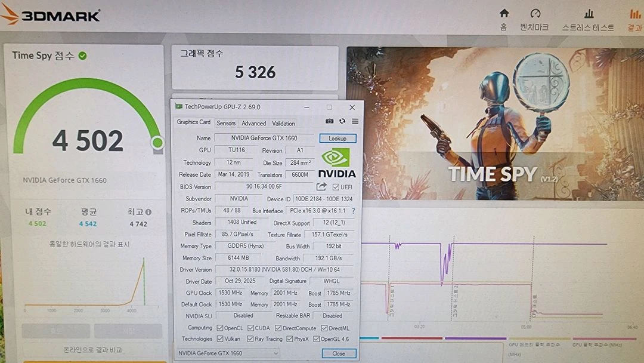Switch to the Graphics Card tab

tap(193, 122)
